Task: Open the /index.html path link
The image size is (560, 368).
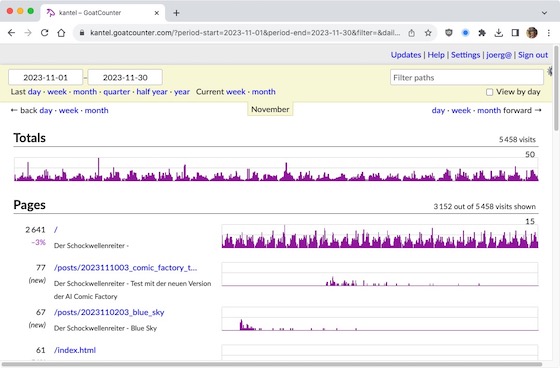Action: pyautogui.click(x=75, y=350)
